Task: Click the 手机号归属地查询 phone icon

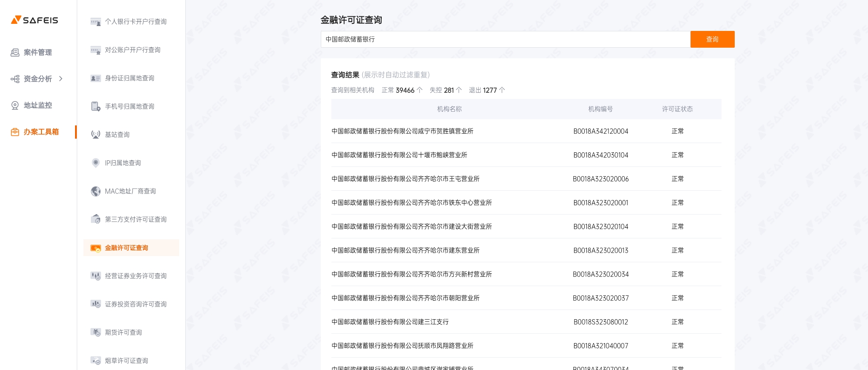Action: pyautogui.click(x=96, y=106)
